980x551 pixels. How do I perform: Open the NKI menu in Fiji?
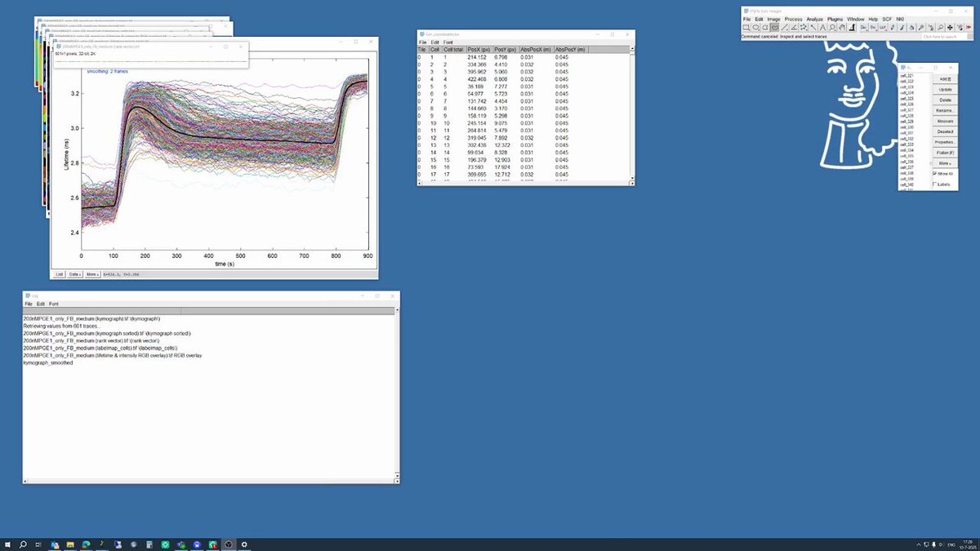point(900,19)
